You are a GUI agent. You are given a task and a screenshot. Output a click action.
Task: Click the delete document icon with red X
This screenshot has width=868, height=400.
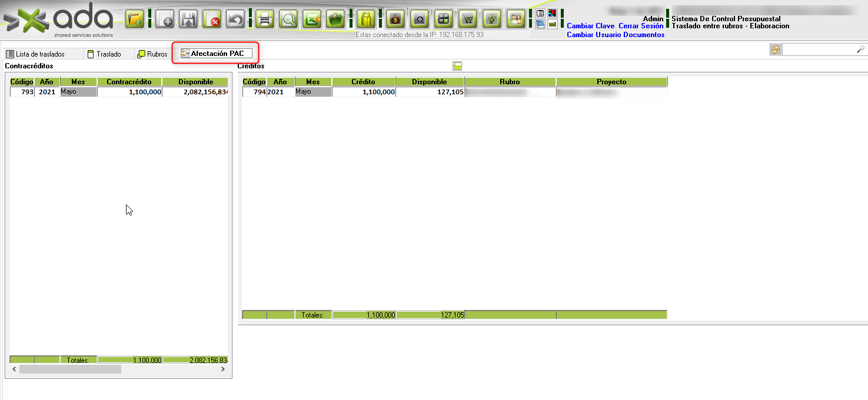(x=212, y=19)
